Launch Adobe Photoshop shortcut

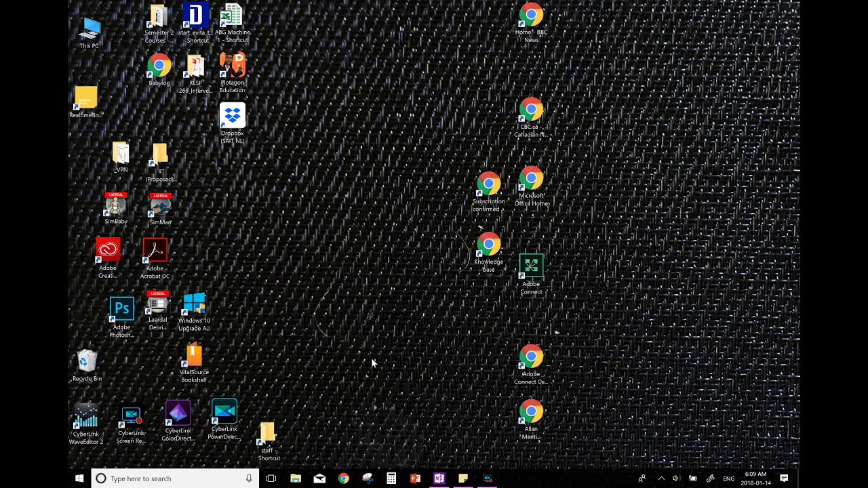pyautogui.click(x=121, y=317)
